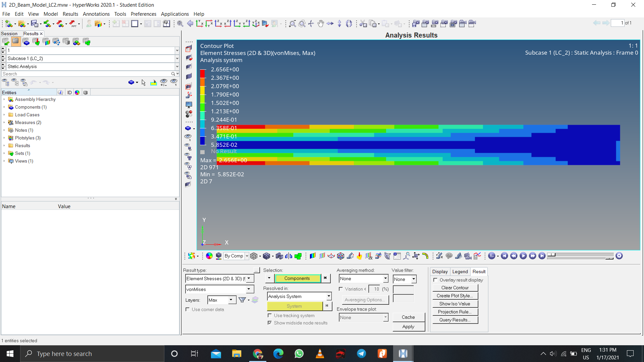
Task: Click the Clear Contour button
Action: point(455,288)
